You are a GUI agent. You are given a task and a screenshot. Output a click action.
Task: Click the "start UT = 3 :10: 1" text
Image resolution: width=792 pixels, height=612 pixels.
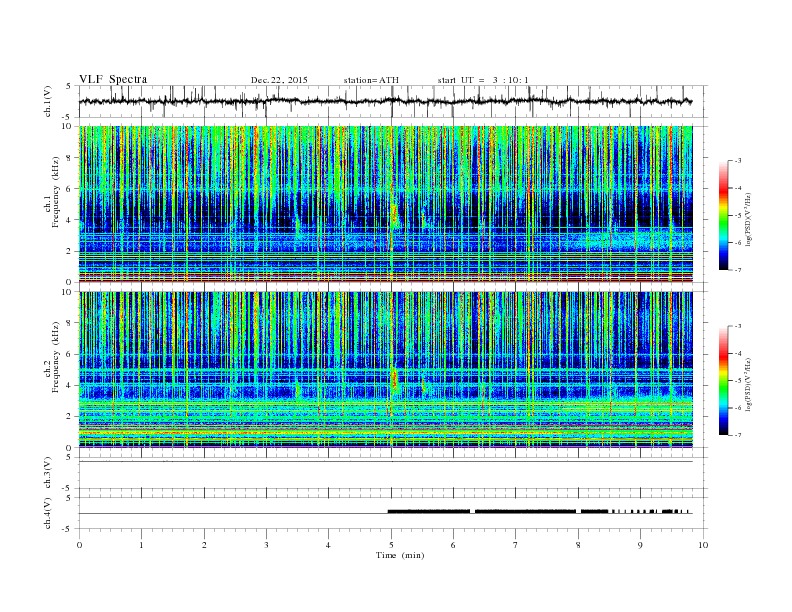tap(483, 80)
